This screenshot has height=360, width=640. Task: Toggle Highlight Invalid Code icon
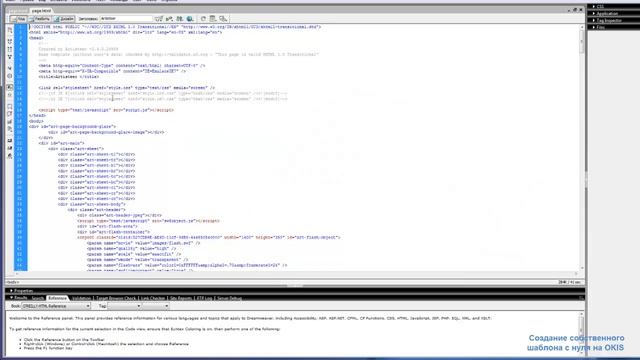tap(10, 95)
